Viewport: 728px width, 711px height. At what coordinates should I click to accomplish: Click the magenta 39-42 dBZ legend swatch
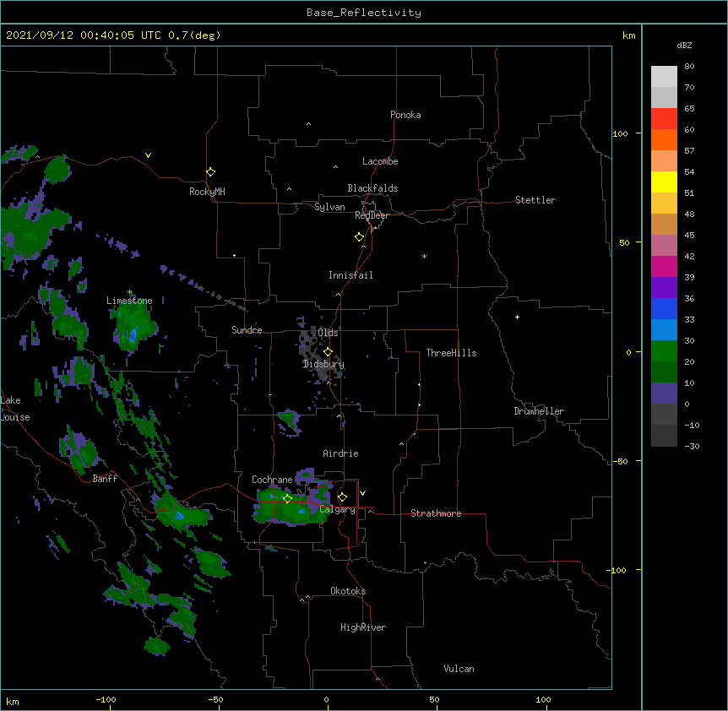664,266
